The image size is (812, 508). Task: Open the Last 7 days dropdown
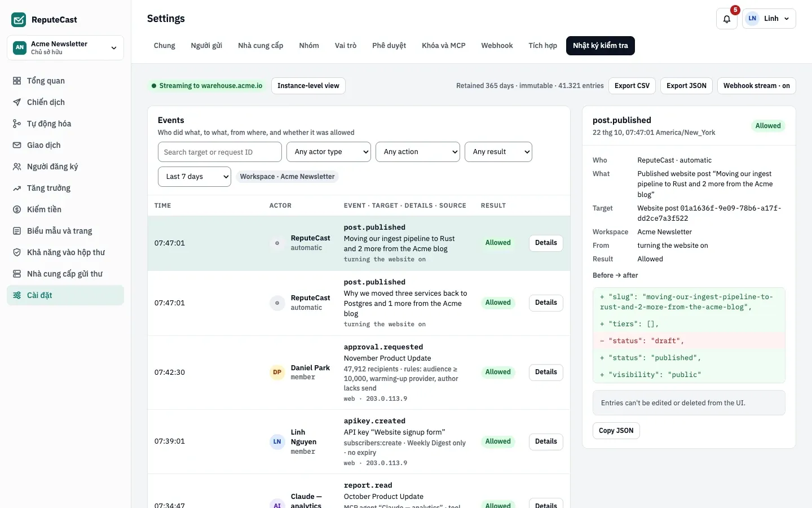click(195, 177)
